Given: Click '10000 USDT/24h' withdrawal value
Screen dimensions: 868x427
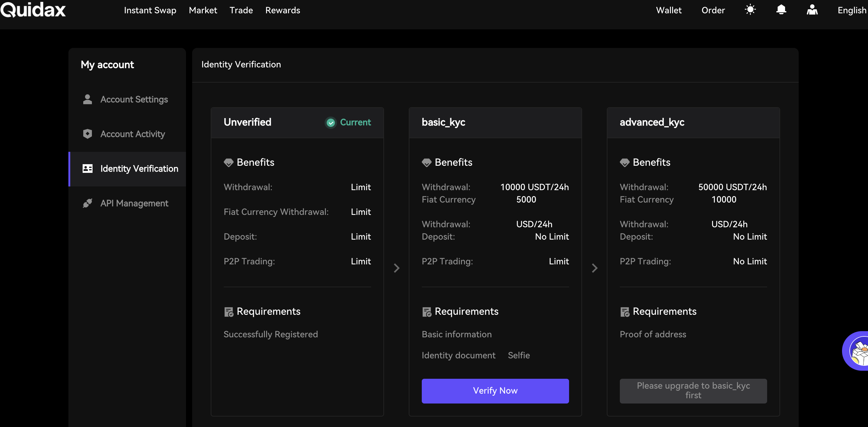Looking at the screenshot, I should pyautogui.click(x=534, y=187).
